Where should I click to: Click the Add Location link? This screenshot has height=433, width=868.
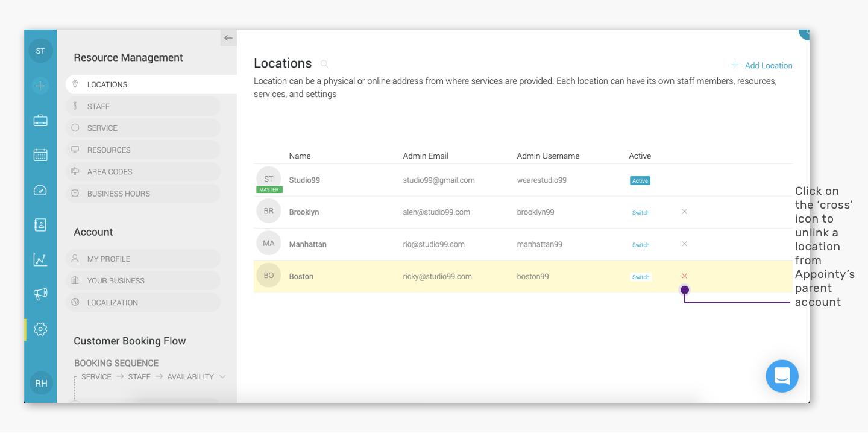tap(762, 65)
